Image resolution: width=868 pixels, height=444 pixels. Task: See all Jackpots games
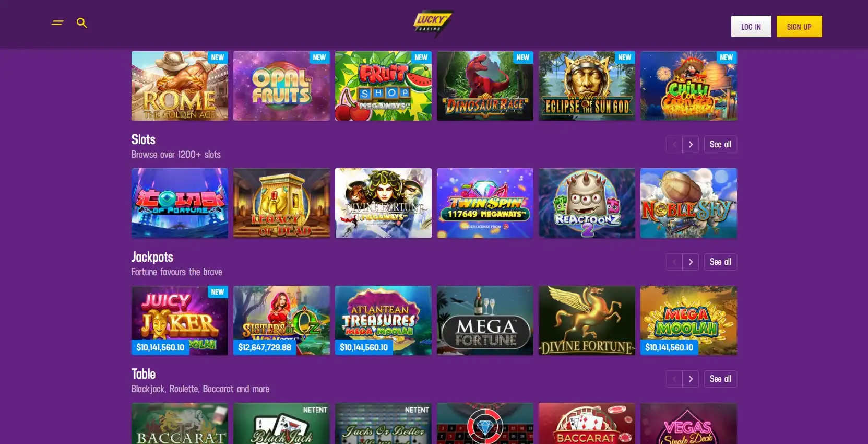click(x=720, y=262)
